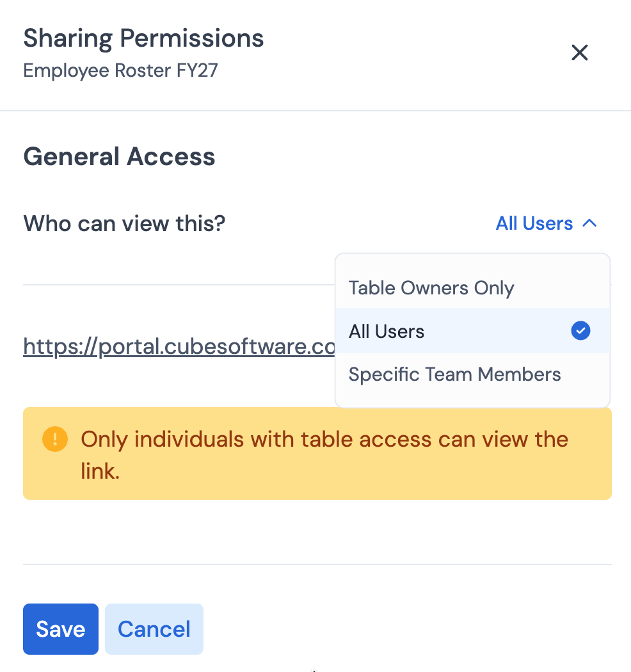Click the word "link." in the warning banner
631x672 pixels.
click(100, 472)
